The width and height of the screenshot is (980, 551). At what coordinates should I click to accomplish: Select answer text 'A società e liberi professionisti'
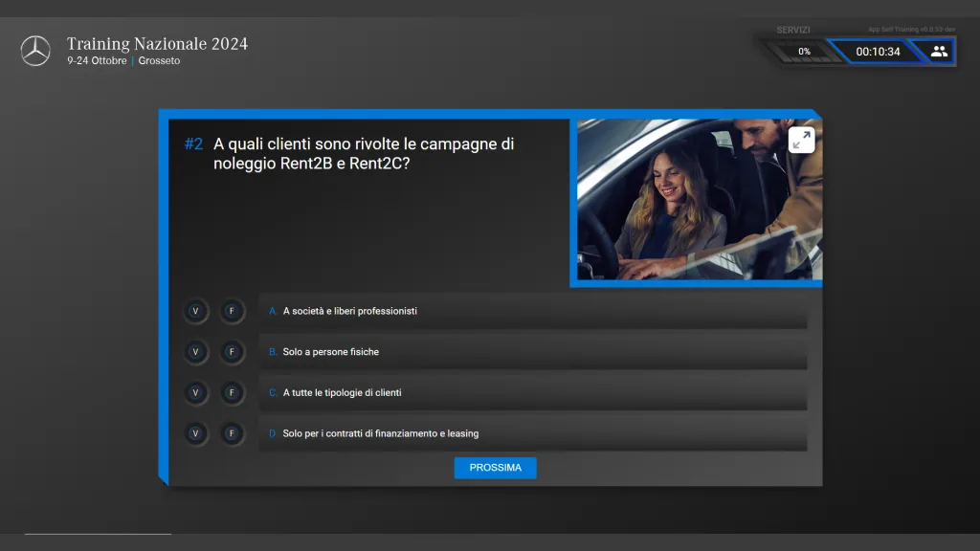coord(350,311)
